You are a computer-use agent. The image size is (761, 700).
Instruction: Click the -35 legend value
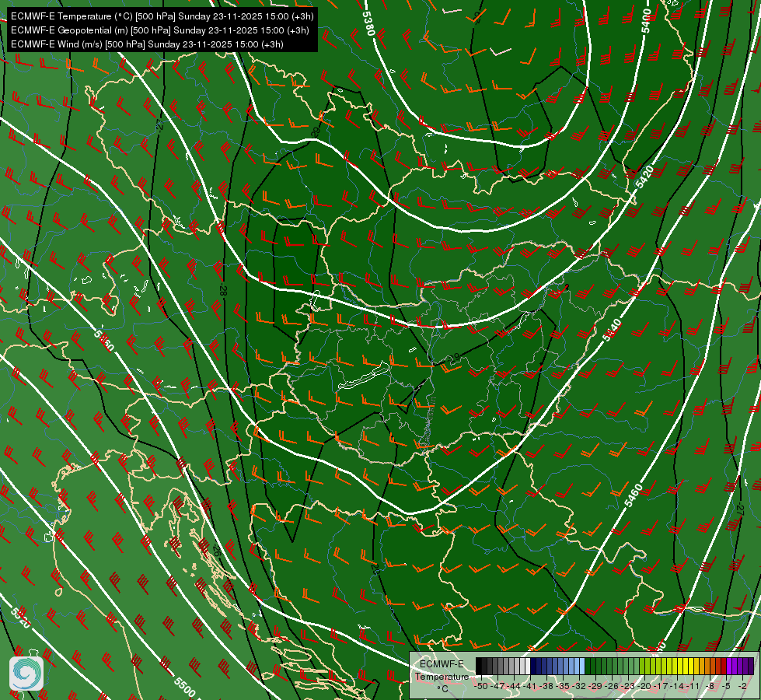563,686
